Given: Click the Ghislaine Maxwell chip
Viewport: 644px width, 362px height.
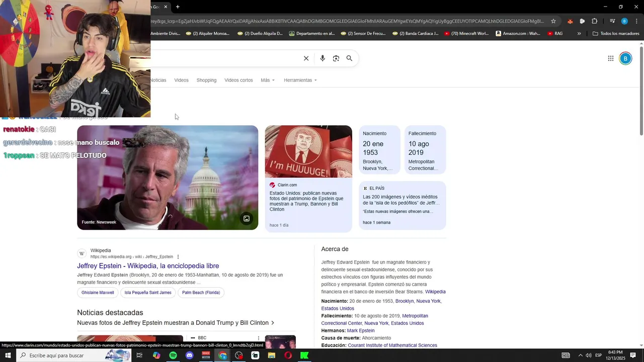Looking at the screenshot, I should 98,293.
